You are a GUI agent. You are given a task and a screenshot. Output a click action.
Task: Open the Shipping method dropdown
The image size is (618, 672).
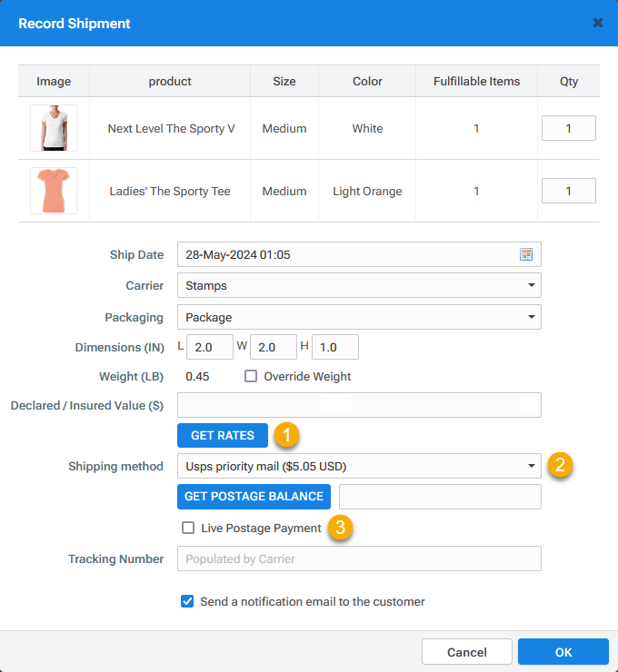pyautogui.click(x=359, y=467)
